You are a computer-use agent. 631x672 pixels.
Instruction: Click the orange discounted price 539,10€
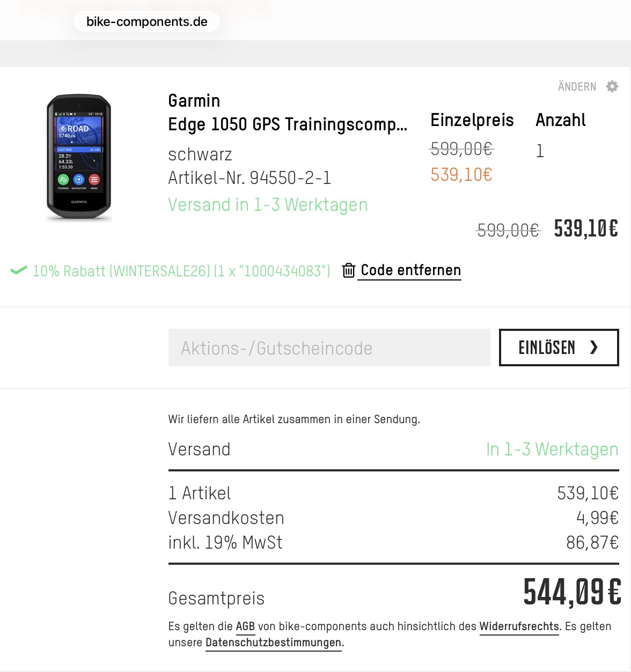(x=461, y=175)
